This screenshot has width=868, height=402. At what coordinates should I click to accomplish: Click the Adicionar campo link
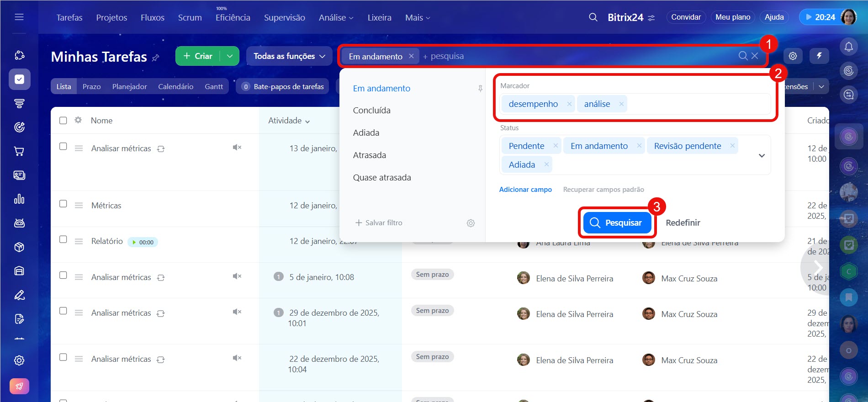[x=525, y=190]
